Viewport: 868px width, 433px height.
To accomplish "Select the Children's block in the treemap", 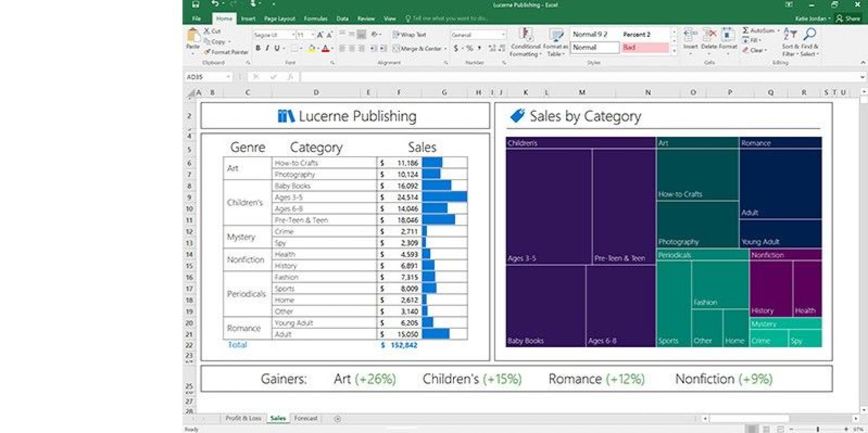I will [x=580, y=242].
